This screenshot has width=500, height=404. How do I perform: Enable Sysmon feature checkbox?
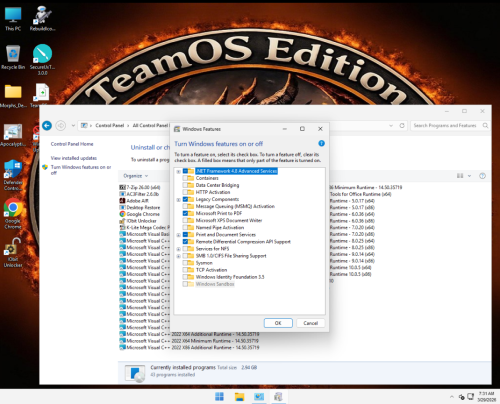(x=185, y=263)
